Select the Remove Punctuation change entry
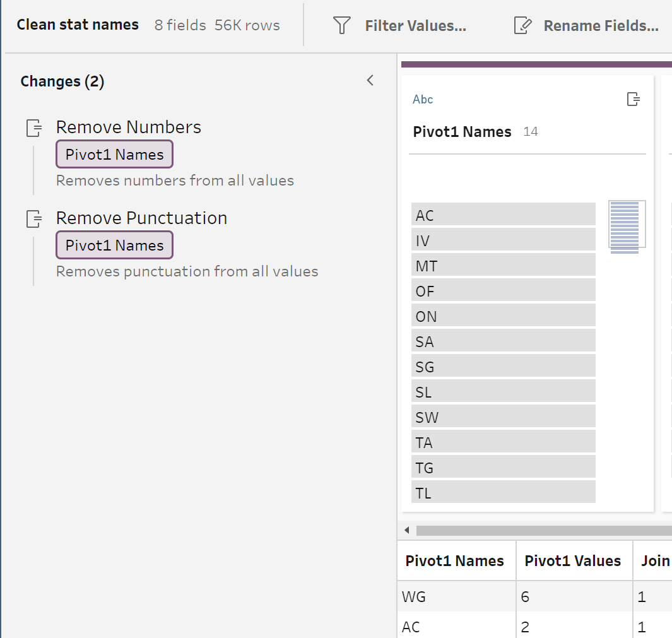This screenshot has height=638, width=672. (141, 218)
